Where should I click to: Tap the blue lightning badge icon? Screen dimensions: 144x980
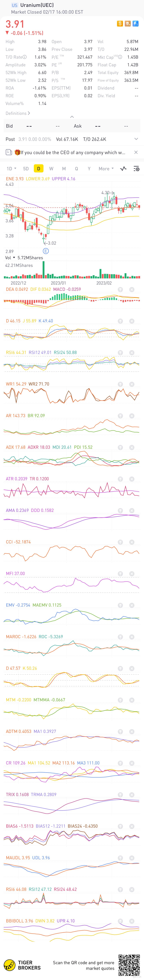click(x=136, y=24)
